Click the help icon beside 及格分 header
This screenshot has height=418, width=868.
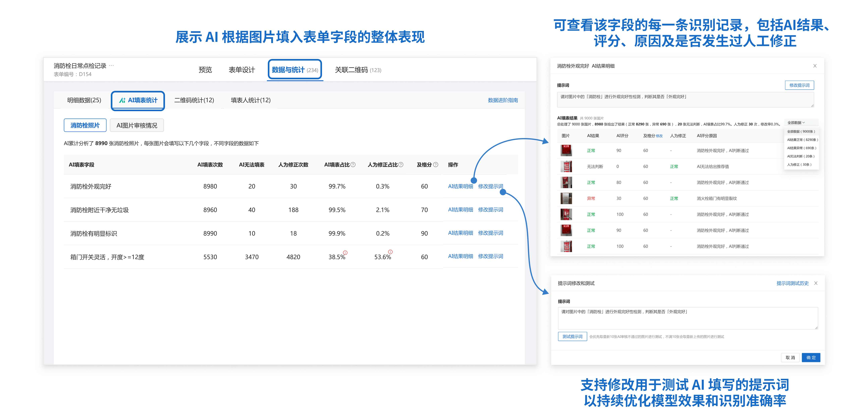[x=436, y=165]
